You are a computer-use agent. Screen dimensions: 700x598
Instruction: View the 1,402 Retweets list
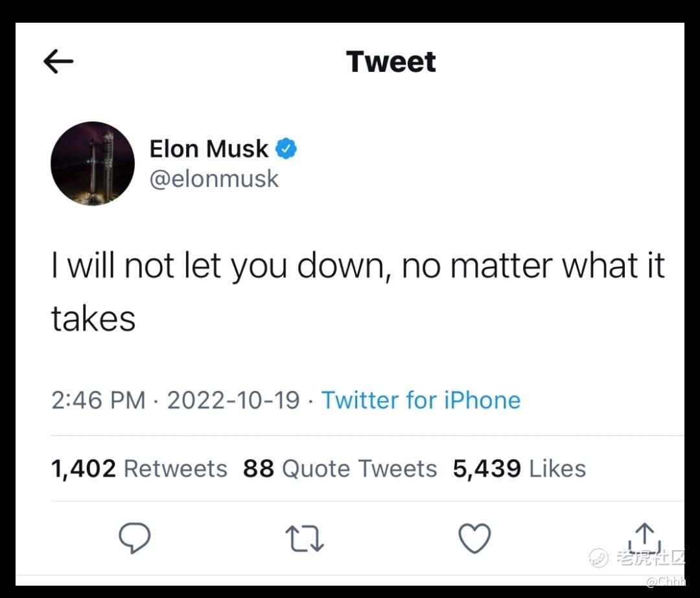pyautogui.click(x=139, y=468)
